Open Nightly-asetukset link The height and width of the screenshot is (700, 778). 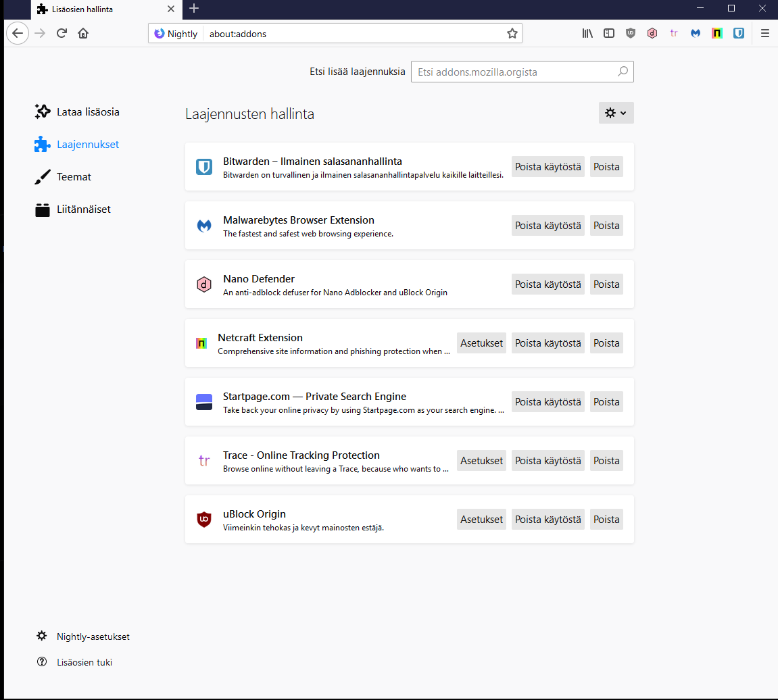[83, 636]
